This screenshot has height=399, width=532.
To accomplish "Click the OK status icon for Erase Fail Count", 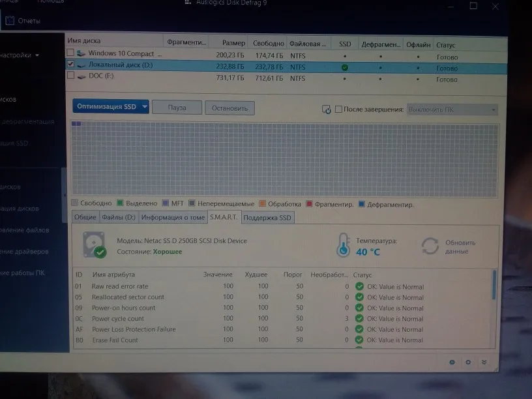I will [x=359, y=340].
